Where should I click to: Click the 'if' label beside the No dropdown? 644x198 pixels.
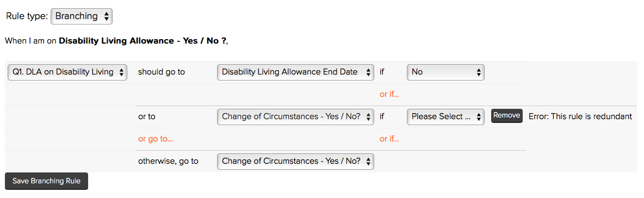pyautogui.click(x=382, y=72)
